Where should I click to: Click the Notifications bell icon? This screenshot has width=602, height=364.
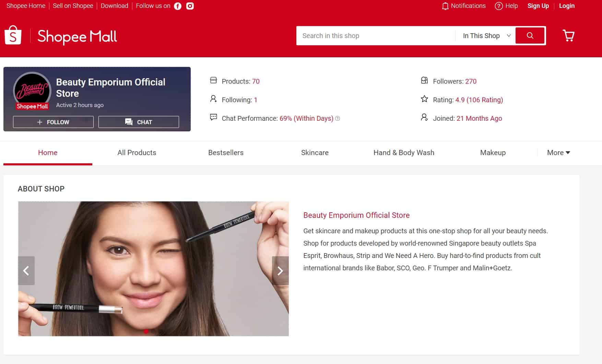pyautogui.click(x=445, y=6)
